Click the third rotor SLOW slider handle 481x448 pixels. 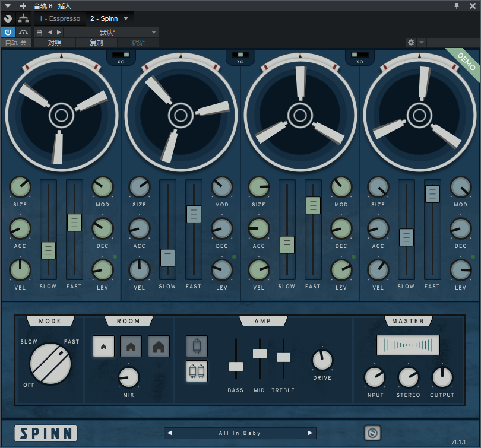(287, 244)
